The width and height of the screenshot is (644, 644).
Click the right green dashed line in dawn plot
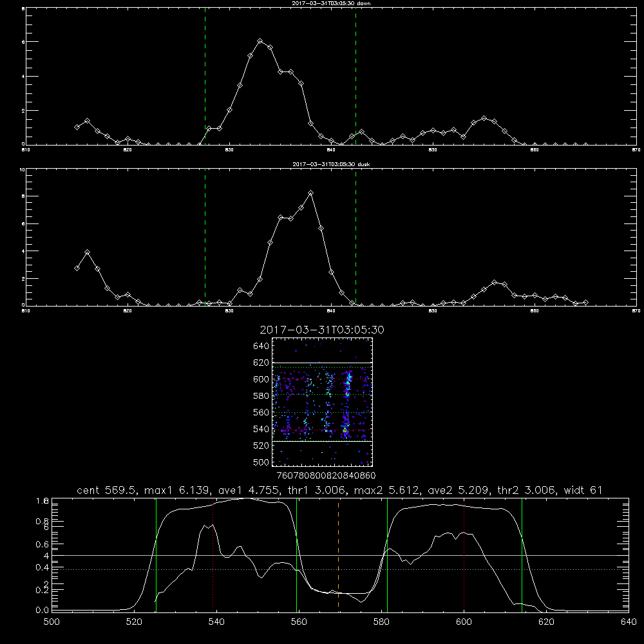point(355,76)
